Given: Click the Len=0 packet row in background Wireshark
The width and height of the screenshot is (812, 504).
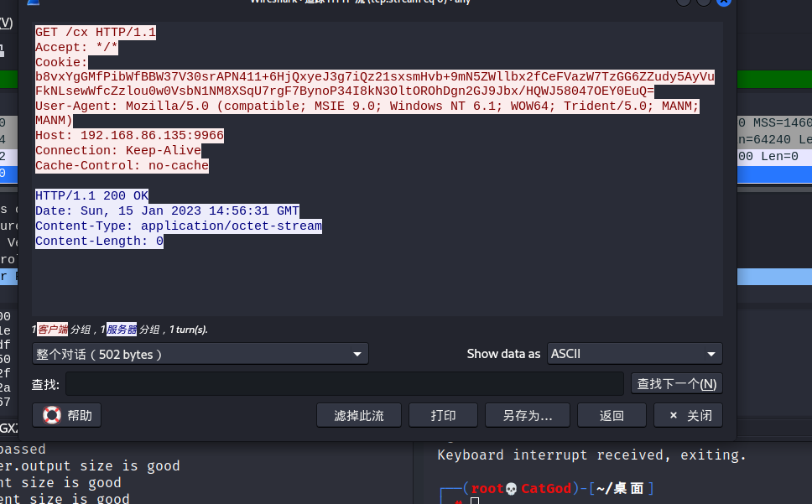Looking at the screenshot, I should coord(775,156).
